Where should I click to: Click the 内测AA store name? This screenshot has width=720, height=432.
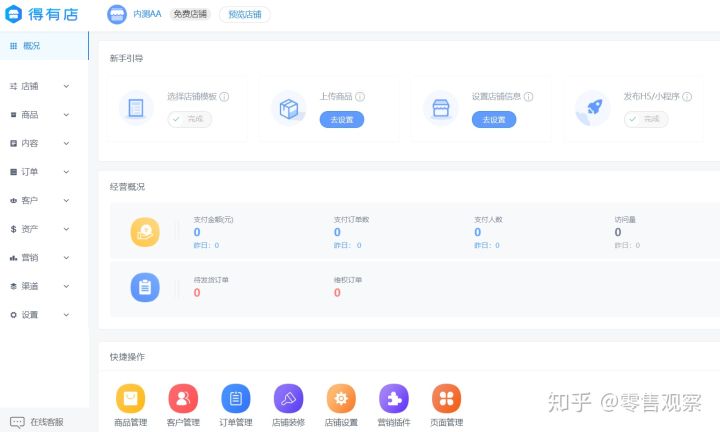147,14
